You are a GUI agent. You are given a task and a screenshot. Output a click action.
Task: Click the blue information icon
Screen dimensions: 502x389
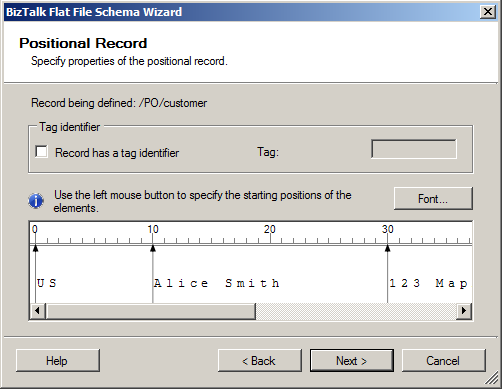pos(36,201)
